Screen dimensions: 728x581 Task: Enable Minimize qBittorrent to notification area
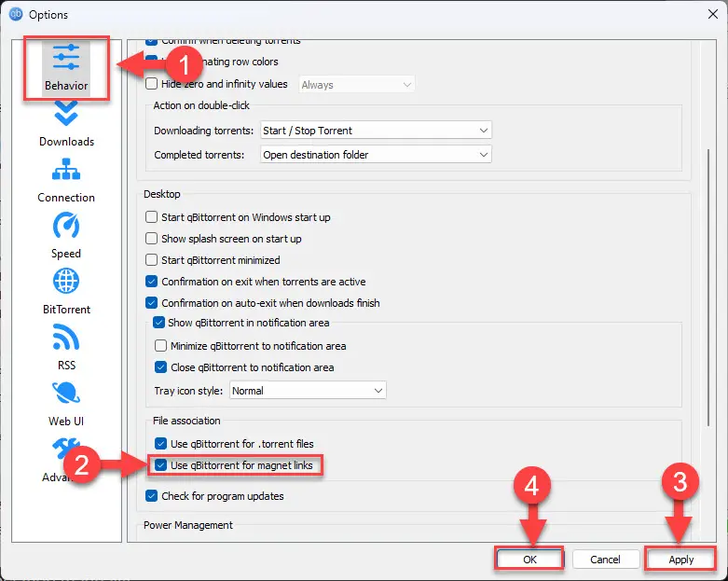click(x=160, y=346)
